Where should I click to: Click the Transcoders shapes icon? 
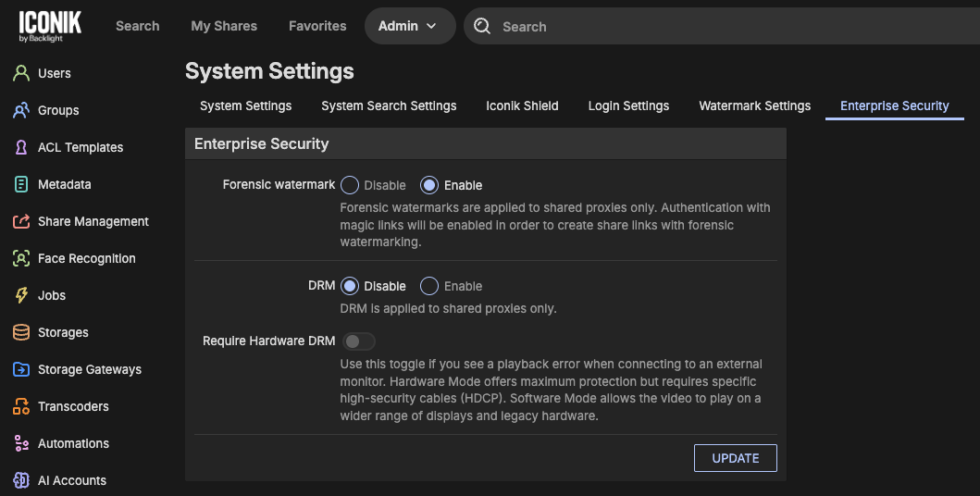coord(21,406)
